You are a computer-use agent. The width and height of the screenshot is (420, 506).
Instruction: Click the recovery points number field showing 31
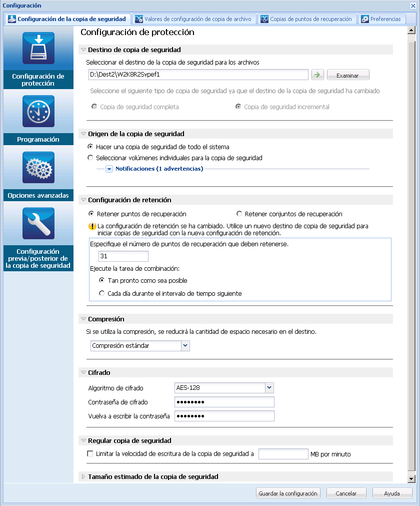click(x=123, y=256)
